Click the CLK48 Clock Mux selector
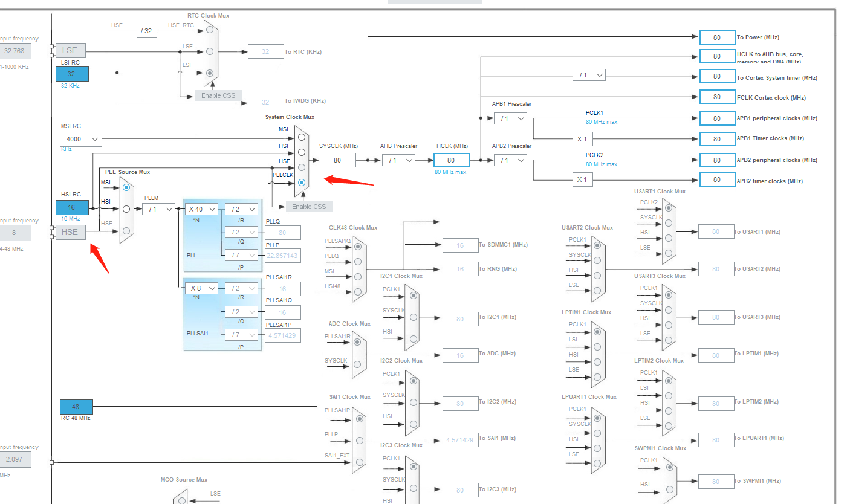 point(358,269)
